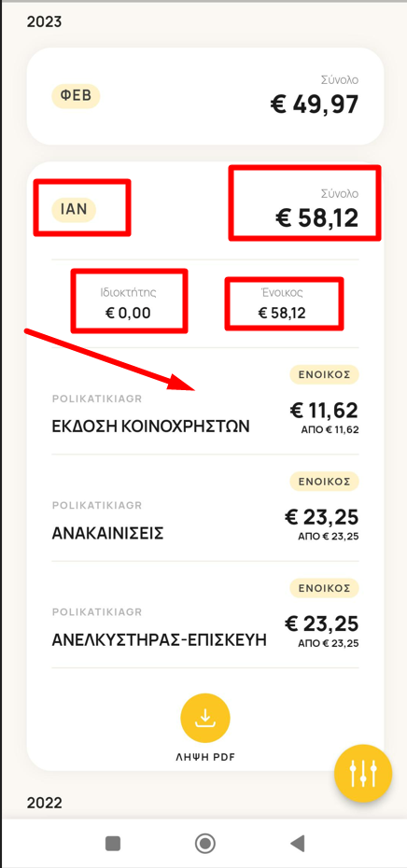Tap the ΕΝΟΙΚΟΣ tag on ΑΝΑΚΑΙΝΙΣΕΙΣ
The width and height of the screenshot is (407, 868).
click(325, 481)
